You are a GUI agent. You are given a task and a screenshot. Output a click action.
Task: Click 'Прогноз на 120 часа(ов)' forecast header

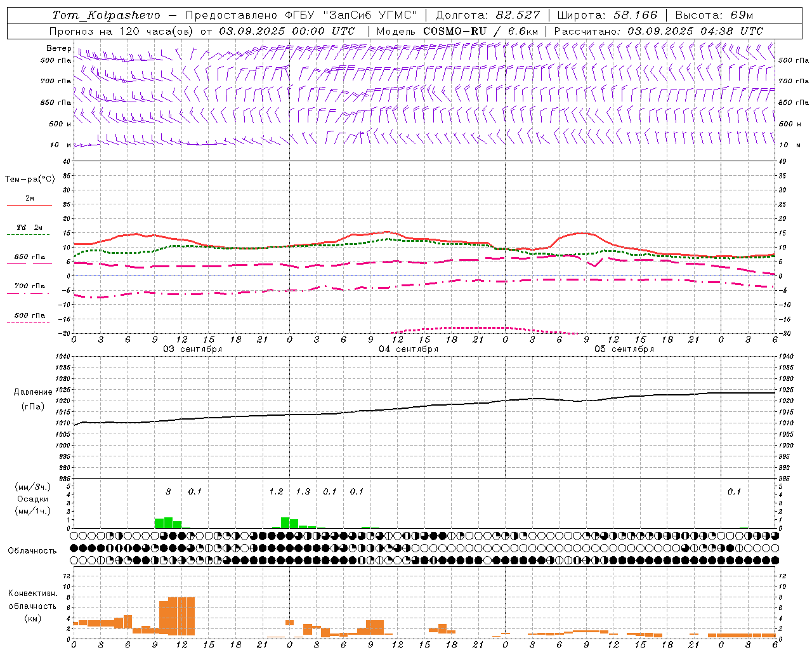pyautogui.click(x=122, y=31)
